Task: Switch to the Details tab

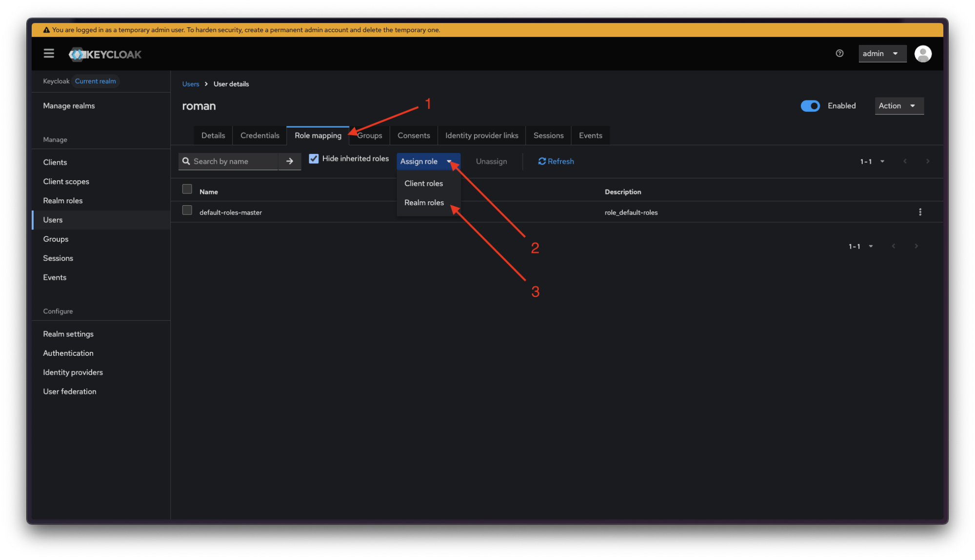Action: tap(213, 135)
